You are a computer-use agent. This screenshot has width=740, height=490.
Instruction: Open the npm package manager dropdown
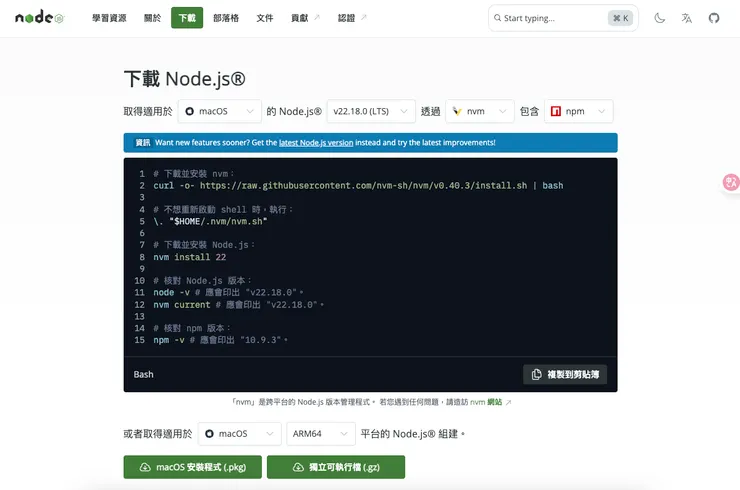pyautogui.click(x=579, y=111)
